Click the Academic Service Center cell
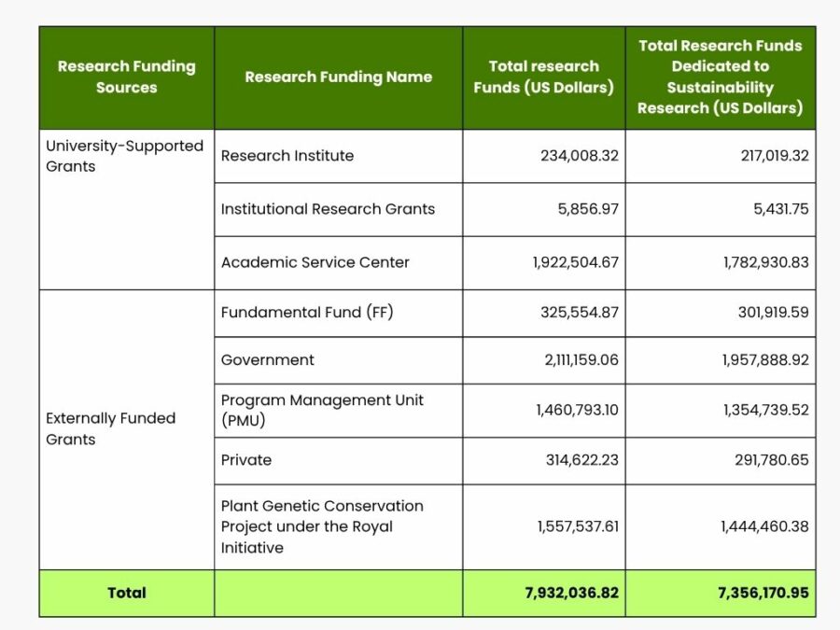 (315, 262)
